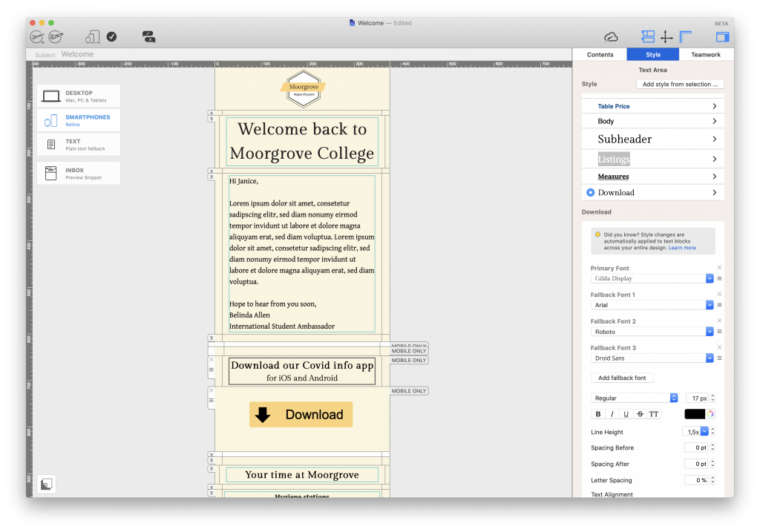Click the design check checkmark icon
This screenshot has height=532, width=760.
pyautogui.click(x=111, y=37)
